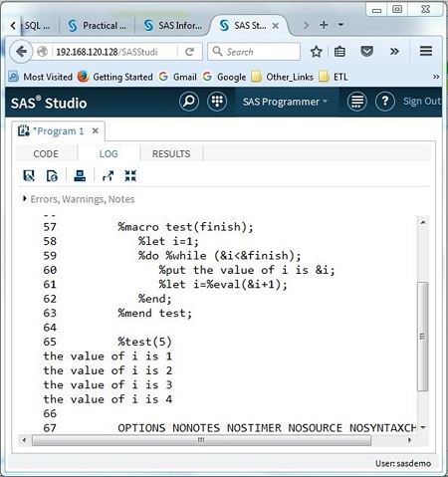Open Gmail bookmark link
This screenshot has height=477, width=448.
[x=177, y=77]
